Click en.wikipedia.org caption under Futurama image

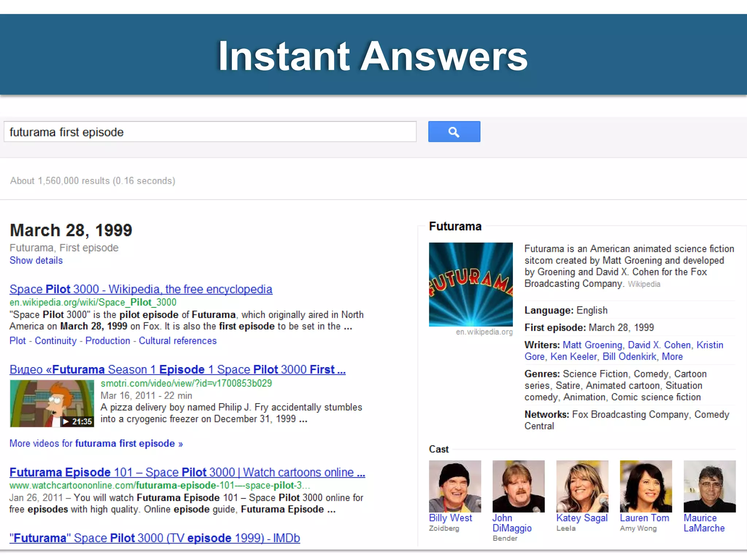pos(484,332)
